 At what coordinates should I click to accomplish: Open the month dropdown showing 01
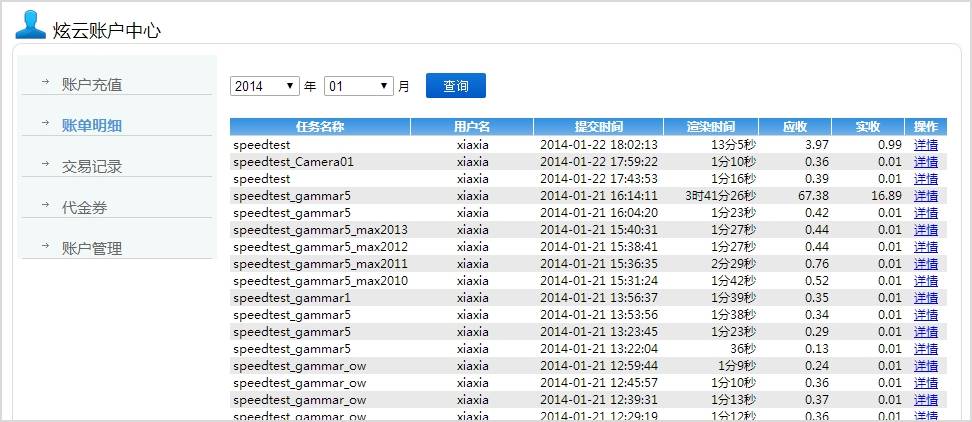click(x=359, y=86)
